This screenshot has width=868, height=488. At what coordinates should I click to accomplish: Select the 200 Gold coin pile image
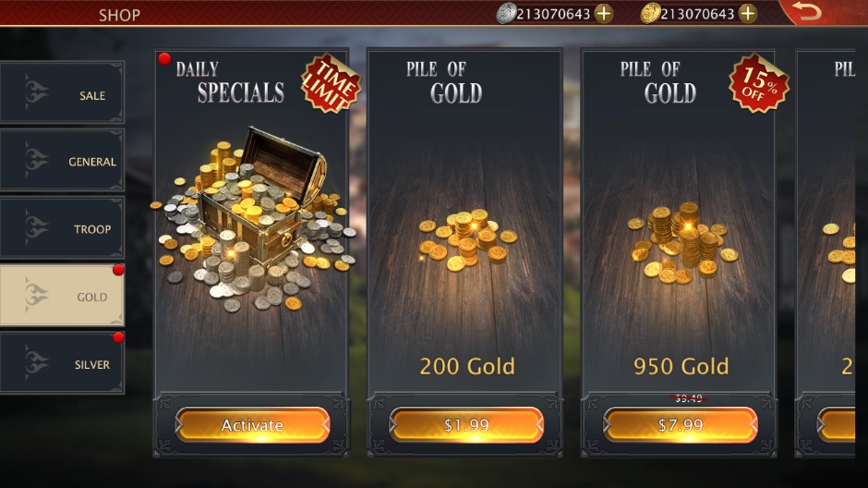468,239
